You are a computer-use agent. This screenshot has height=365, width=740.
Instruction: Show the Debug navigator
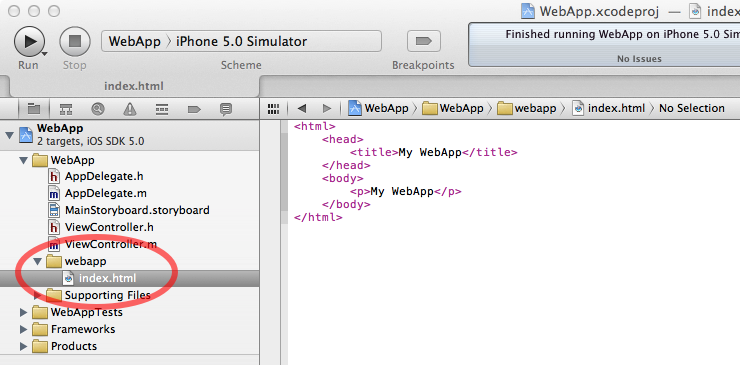coord(162,109)
